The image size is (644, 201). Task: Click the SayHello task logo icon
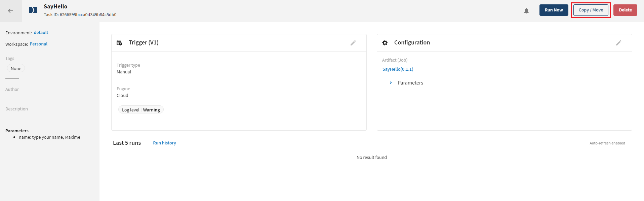33,10
